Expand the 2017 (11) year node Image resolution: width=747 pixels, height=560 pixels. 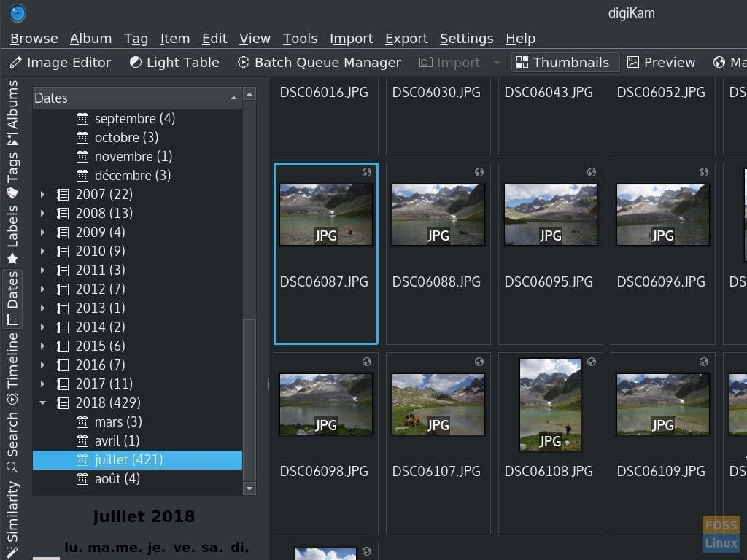(x=42, y=384)
